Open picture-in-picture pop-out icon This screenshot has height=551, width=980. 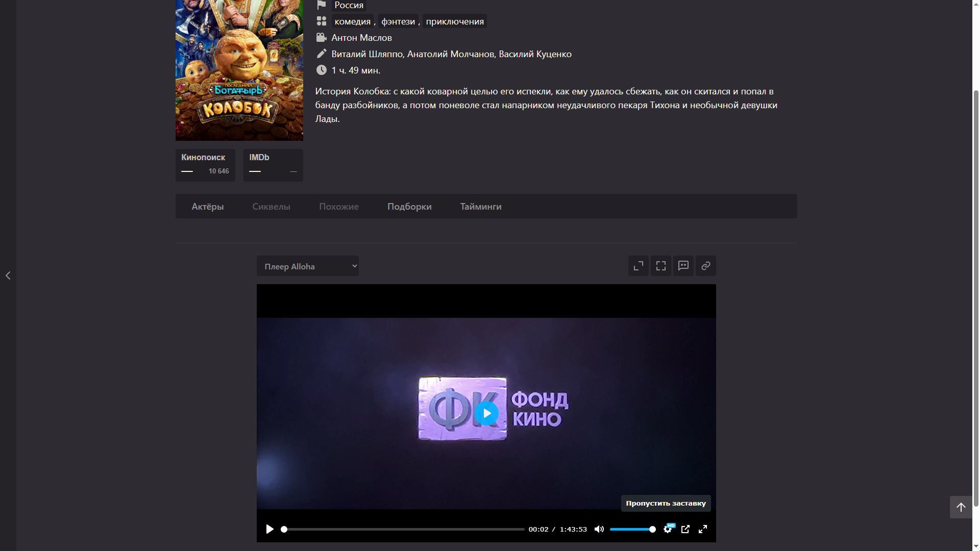(685, 529)
